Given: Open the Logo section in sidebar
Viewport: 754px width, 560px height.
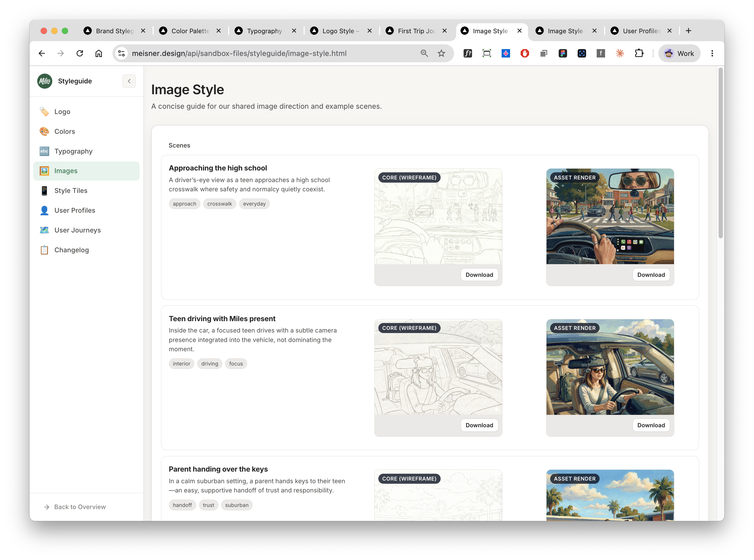Looking at the screenshot, I should tap(86, 112).
